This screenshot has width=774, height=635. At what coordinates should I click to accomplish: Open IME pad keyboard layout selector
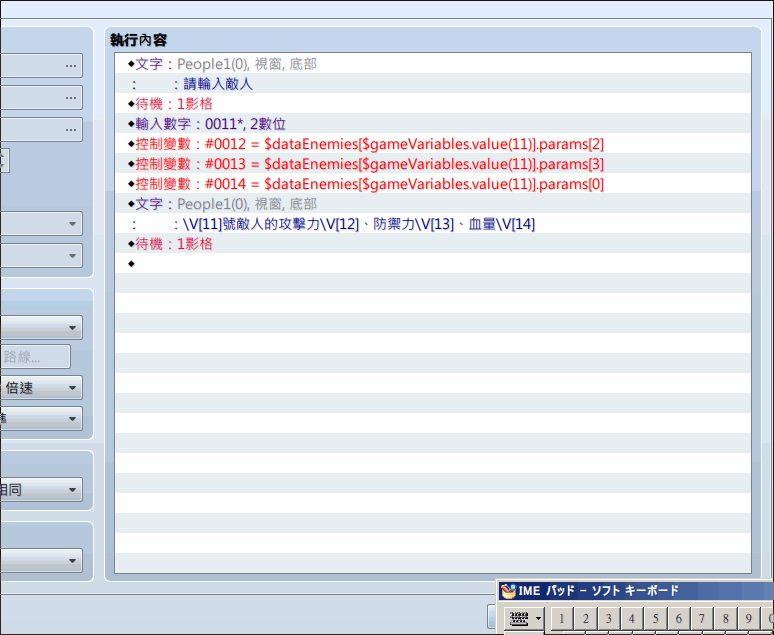coord(524,618)
